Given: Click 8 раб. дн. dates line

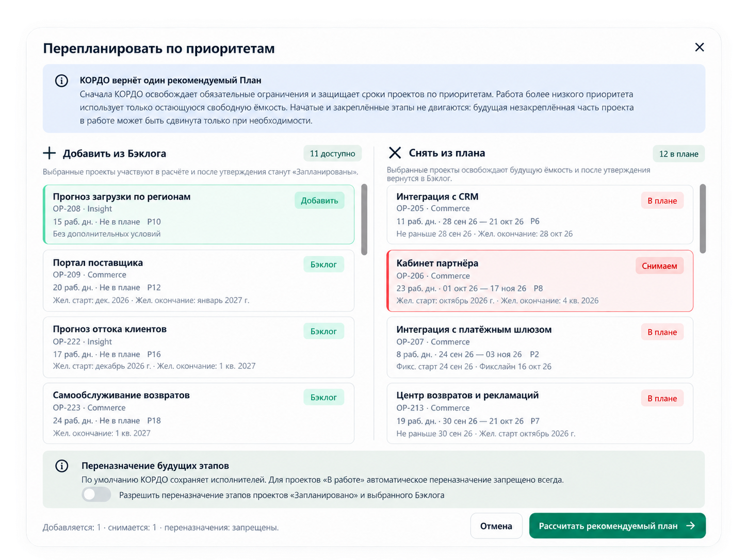Looking at the screenshot, I should (467, 354).
